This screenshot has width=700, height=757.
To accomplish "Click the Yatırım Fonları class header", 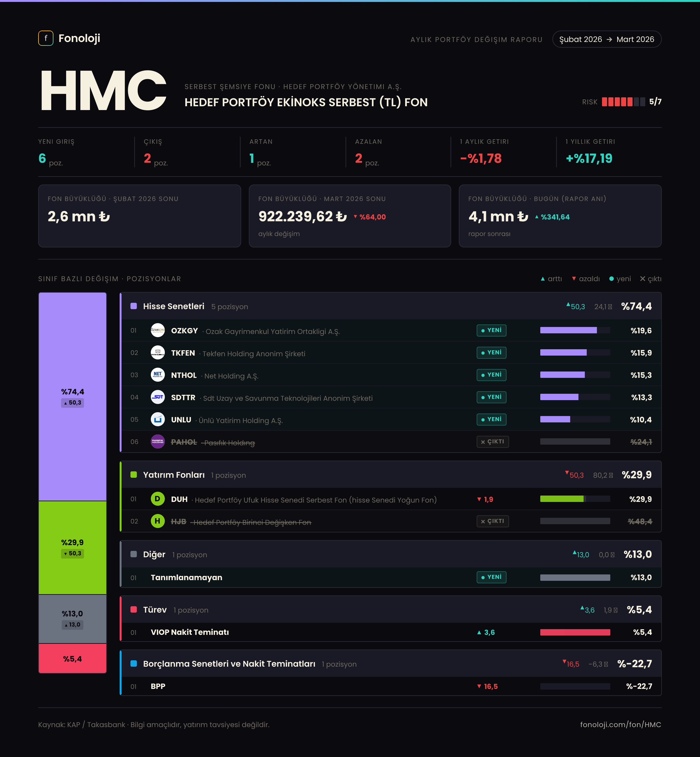I will coord(391,475).
